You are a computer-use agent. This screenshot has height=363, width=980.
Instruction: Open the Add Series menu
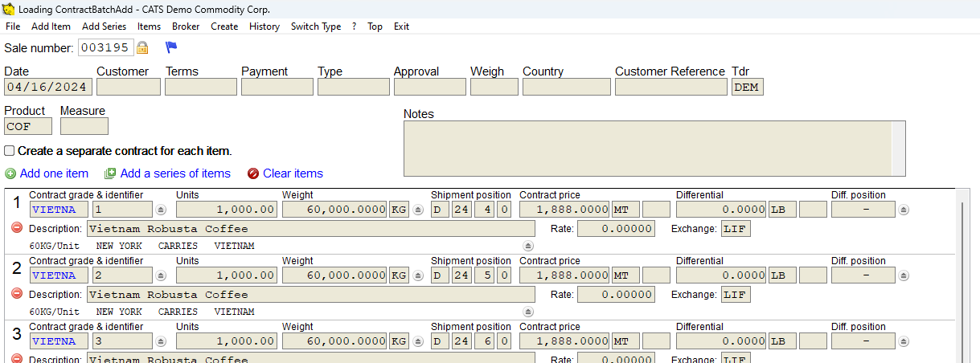104,27
